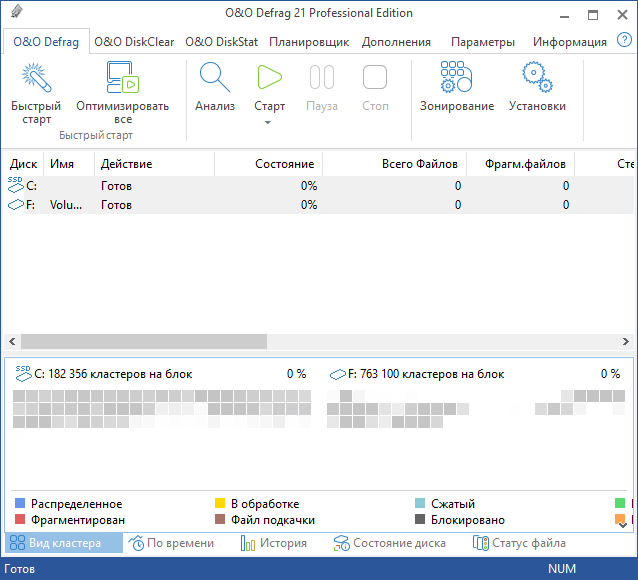
Task: Sort by Фрагм.файлов column header
Action: point(521,164)
